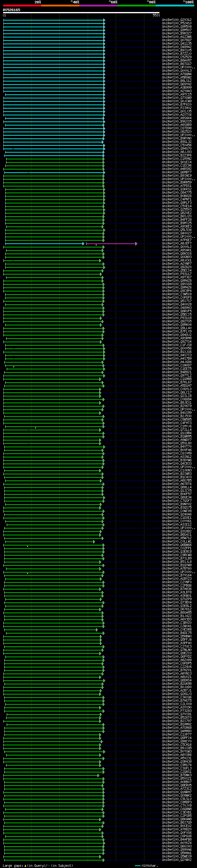Click the purple ~60% identity legend segment
The image size is (197, 868).
coord(99,6)
